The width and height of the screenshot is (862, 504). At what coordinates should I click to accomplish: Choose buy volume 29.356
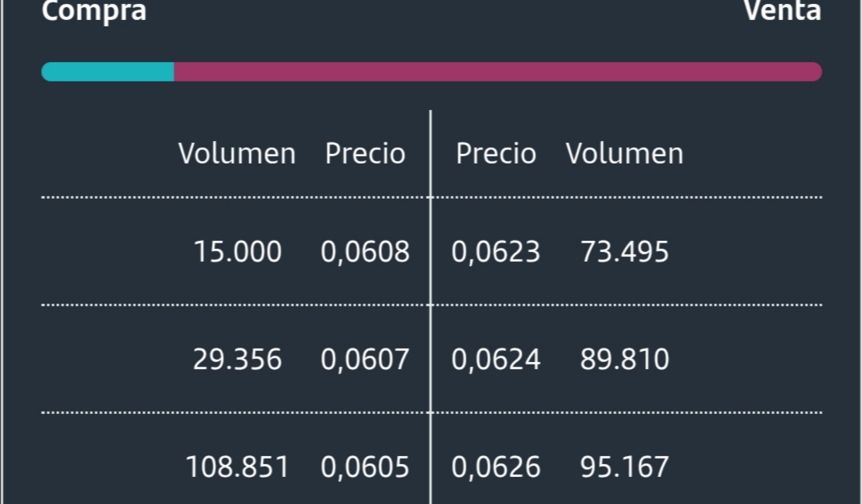(238, 360)
